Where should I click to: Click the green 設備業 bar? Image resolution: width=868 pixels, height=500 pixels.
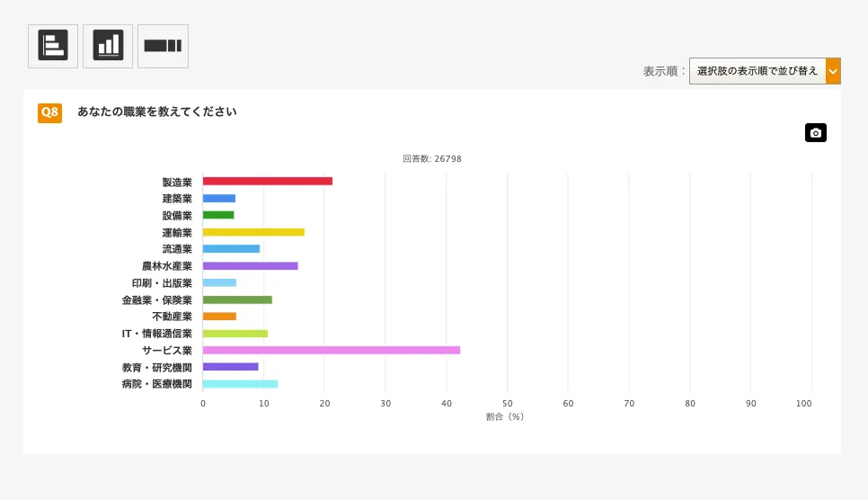pos(218,215)
